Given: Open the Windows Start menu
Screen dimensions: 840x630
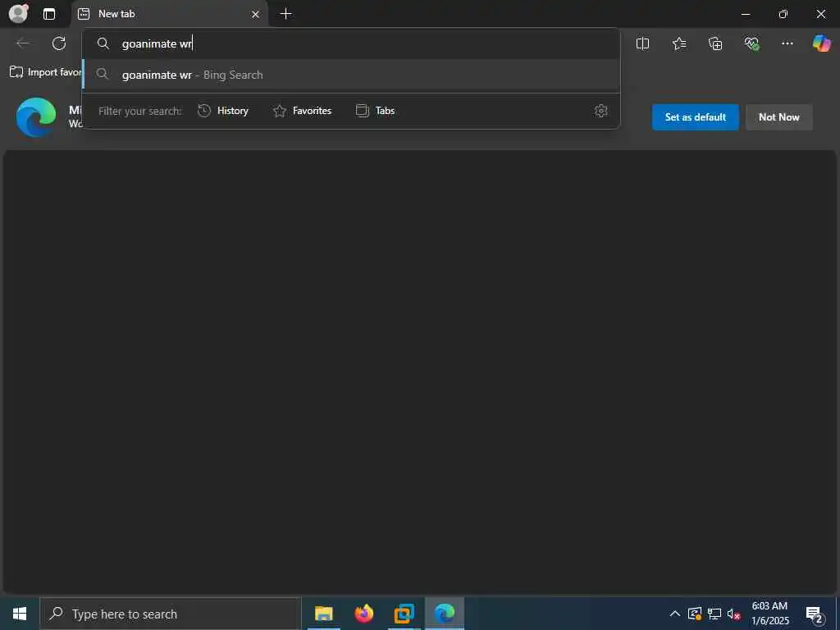Looking at the screenshot, I should pyautogui.click(x=20, y=614).
